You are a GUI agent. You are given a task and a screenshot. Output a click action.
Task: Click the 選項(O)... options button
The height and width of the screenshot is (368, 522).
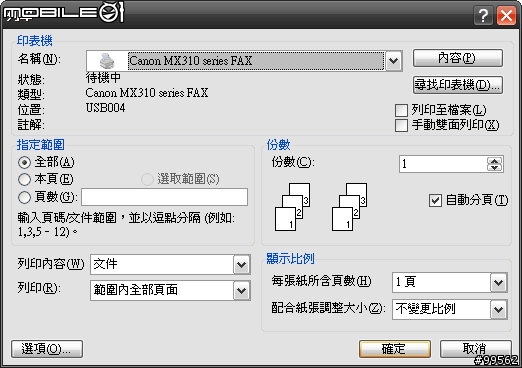[47, 349]
